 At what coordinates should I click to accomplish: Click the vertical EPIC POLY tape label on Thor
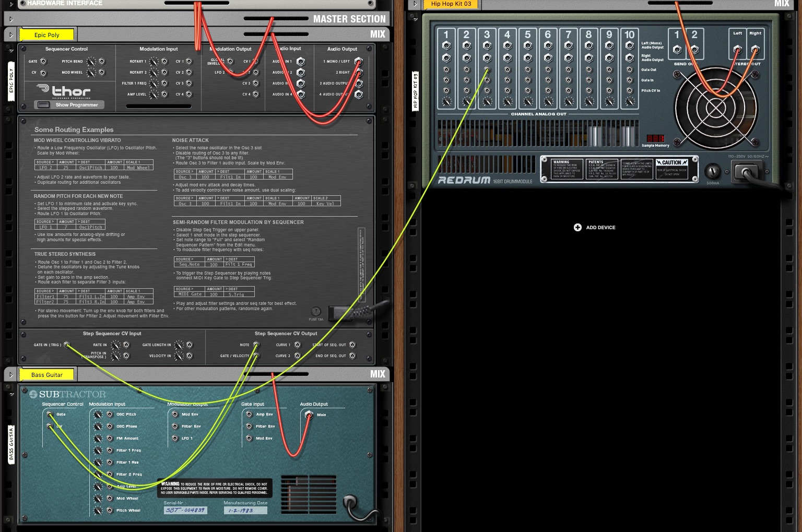11,81
